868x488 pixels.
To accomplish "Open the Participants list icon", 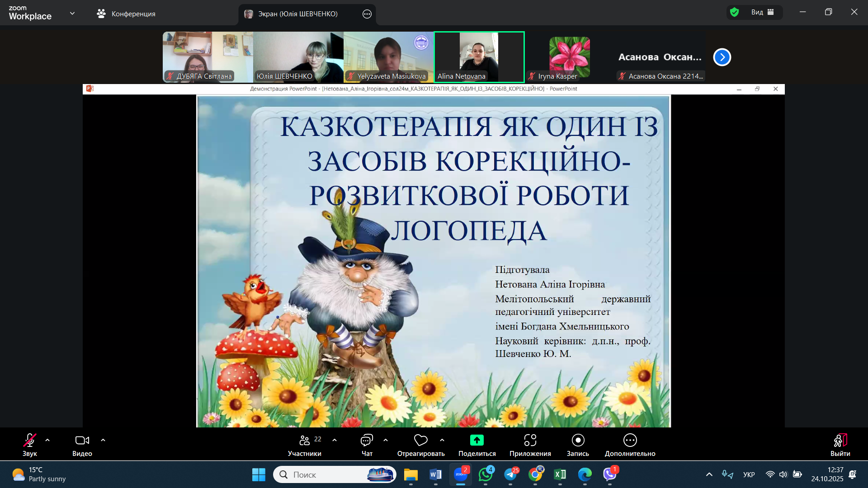I will 305,440.
